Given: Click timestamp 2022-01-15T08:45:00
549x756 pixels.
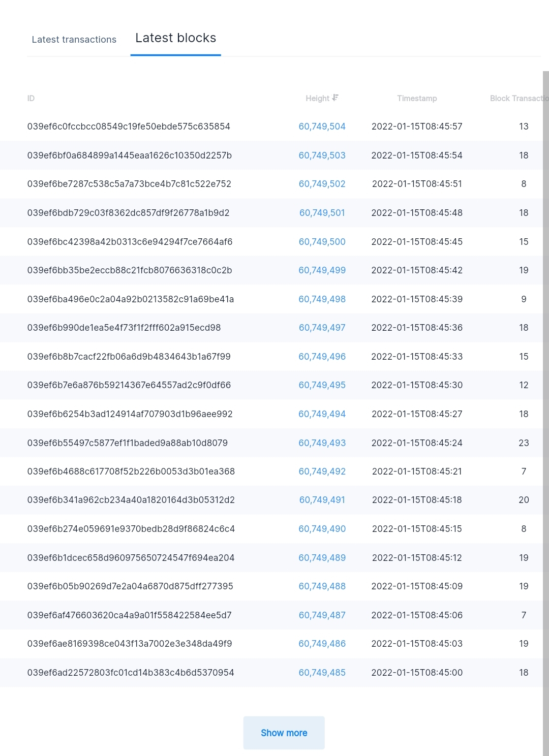Looking at the screenshot, I should pos(417,673).
